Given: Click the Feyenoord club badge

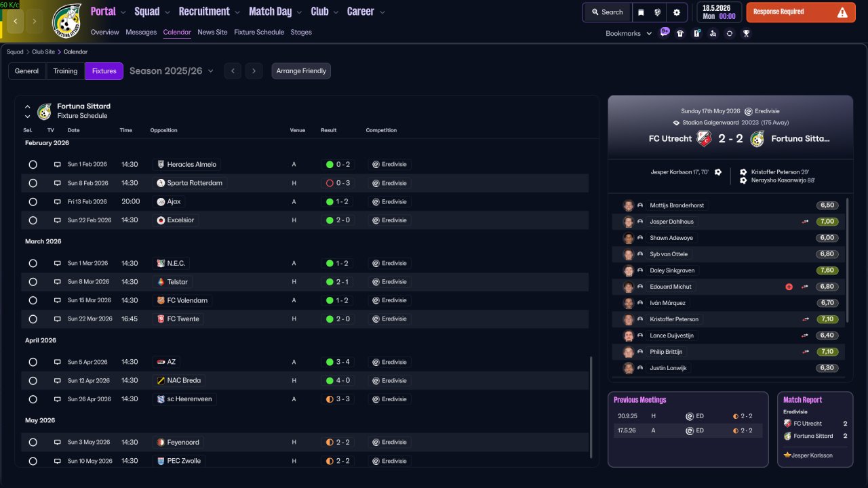Looking at the screenshot, I should (161, 443).
